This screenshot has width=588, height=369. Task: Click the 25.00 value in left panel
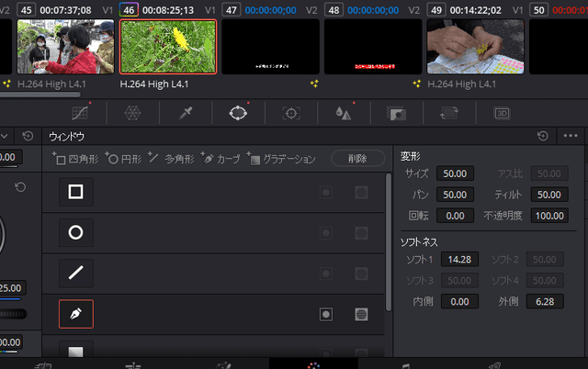pyautogui.click(x=11, y=287)
